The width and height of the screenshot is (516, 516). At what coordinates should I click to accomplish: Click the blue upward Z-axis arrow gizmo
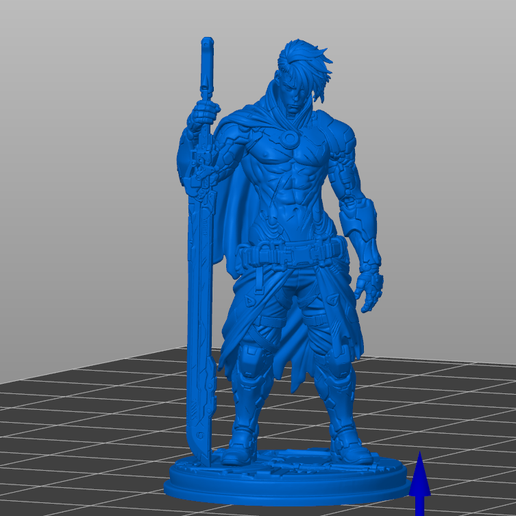(x=420, y=484)
